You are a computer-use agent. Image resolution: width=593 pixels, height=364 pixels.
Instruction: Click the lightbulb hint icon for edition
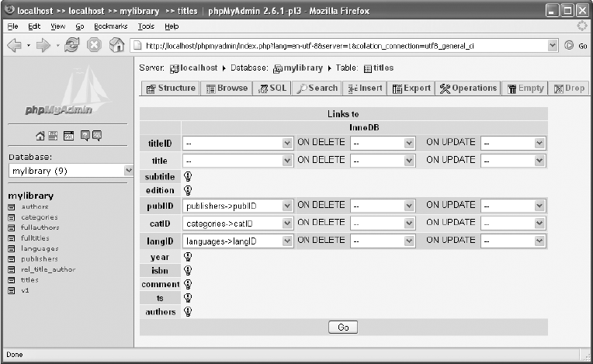point(188,190)
